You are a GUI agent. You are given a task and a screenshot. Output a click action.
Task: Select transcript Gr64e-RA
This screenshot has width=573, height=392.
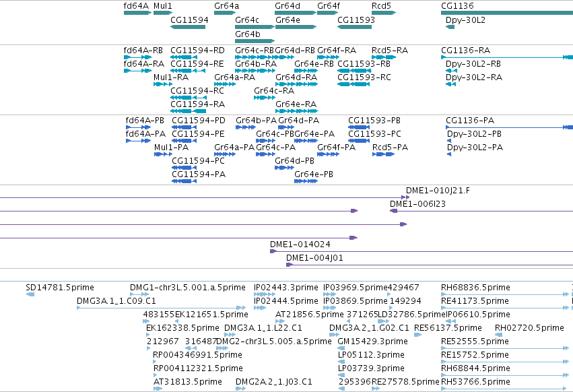[x=297, y=111]
